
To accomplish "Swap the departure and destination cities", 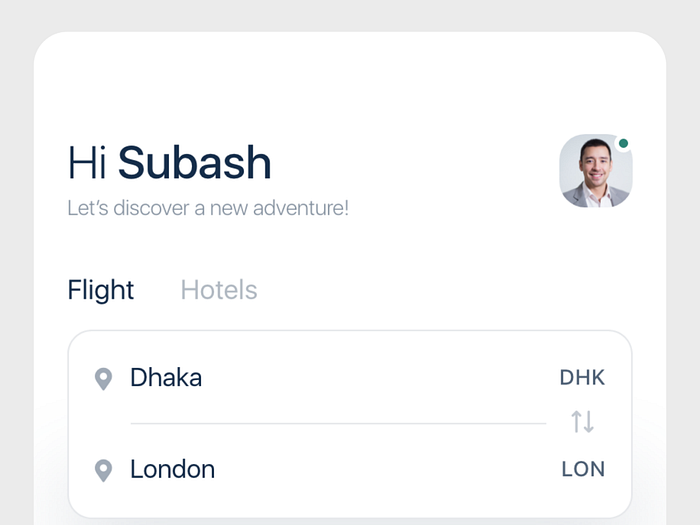I will click(x=583, y=422).
